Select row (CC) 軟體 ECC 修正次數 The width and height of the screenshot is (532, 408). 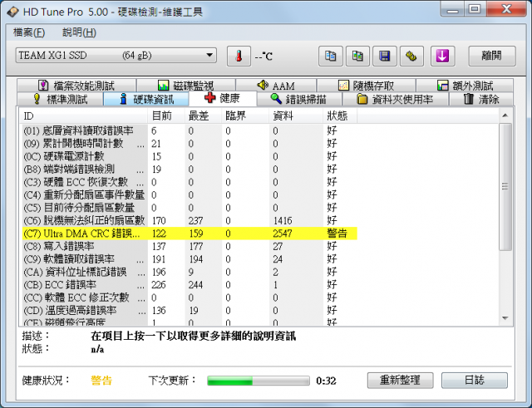pos(190,297)
